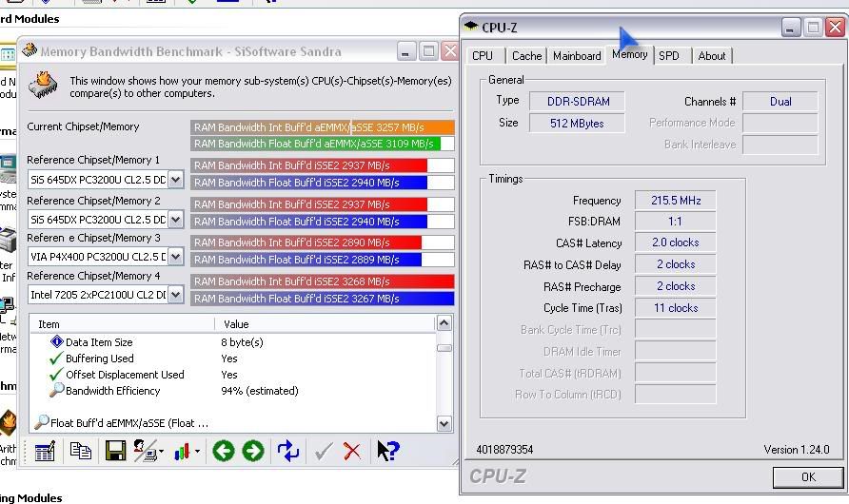The height and width of the screenshot is (504, 849).
Task: Click the grey checkmark OK icon
Action: (x=324, y=451)
